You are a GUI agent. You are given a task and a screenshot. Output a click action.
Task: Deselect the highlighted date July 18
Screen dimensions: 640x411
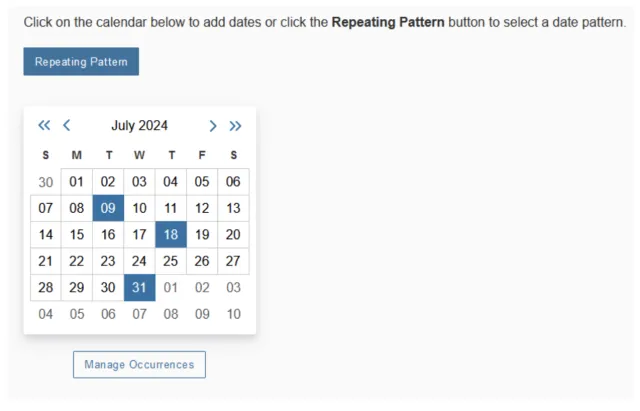click(171, 235)
